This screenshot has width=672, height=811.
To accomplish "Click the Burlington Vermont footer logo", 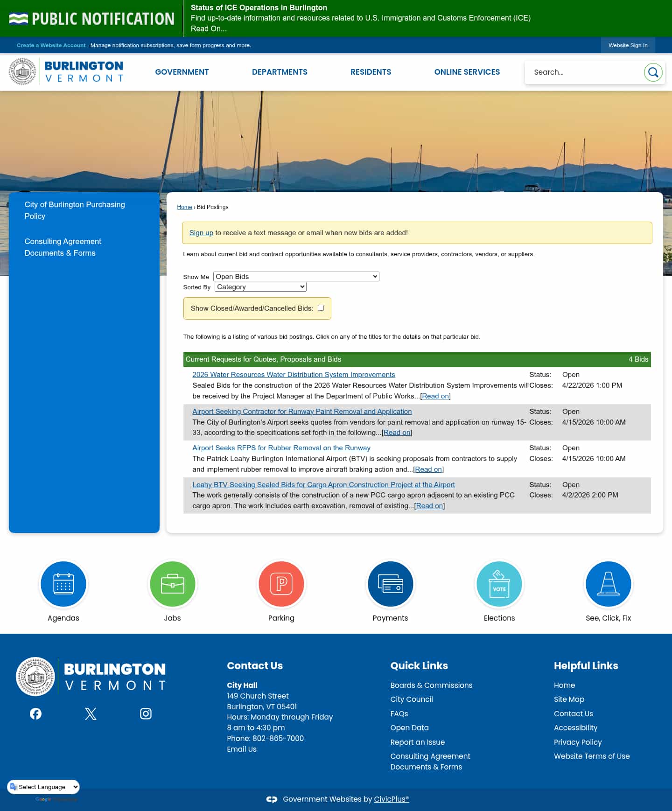I will (x=91, y=677).
